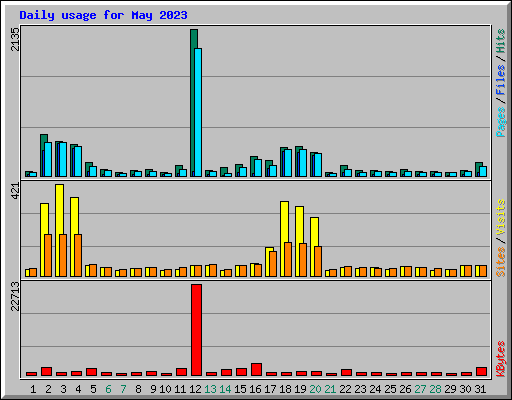Click the Pages legend label
Screen dimensions: 512x400
pyautogui.click(x=500, y=122)
